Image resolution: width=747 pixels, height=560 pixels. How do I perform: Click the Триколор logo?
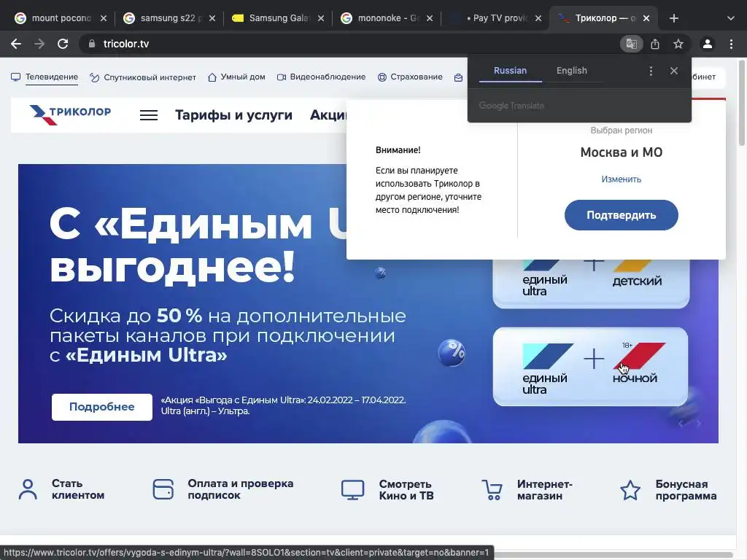[x=70, y=114]
